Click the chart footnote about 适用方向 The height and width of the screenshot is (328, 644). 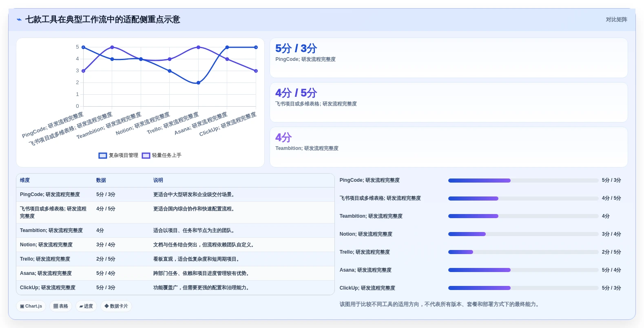point(439,304)
